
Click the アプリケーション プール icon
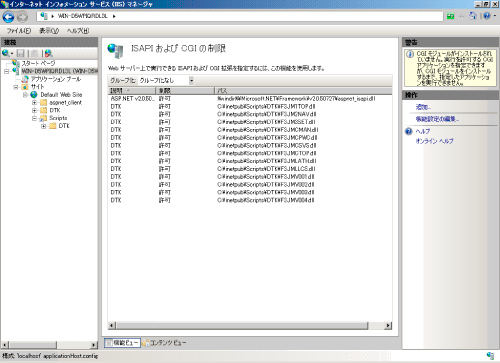[25, 79]
